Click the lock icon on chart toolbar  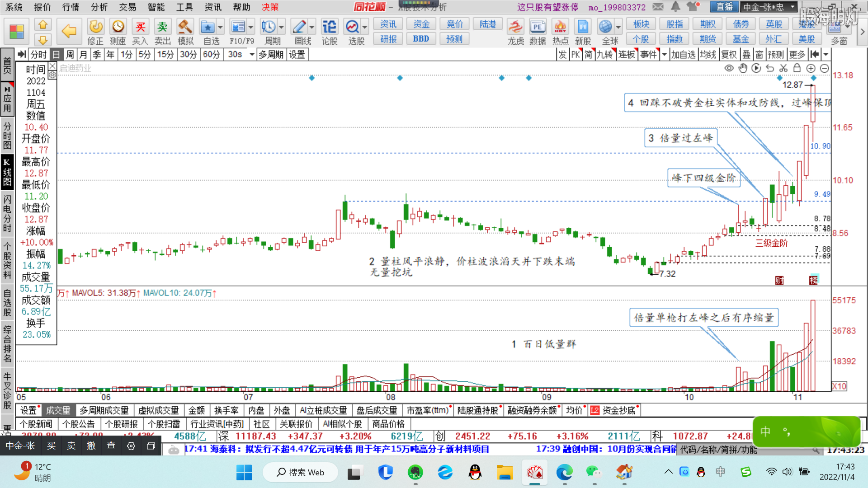tap(797, 68)
